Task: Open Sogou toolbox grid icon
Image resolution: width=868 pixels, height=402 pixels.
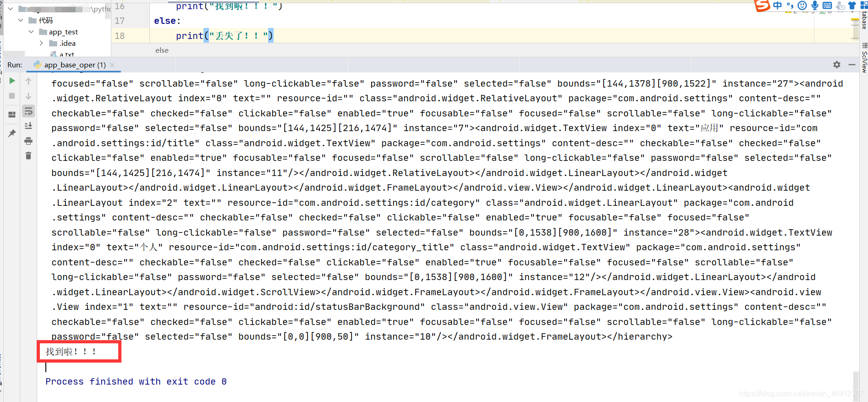Action: tap(864, 6)
